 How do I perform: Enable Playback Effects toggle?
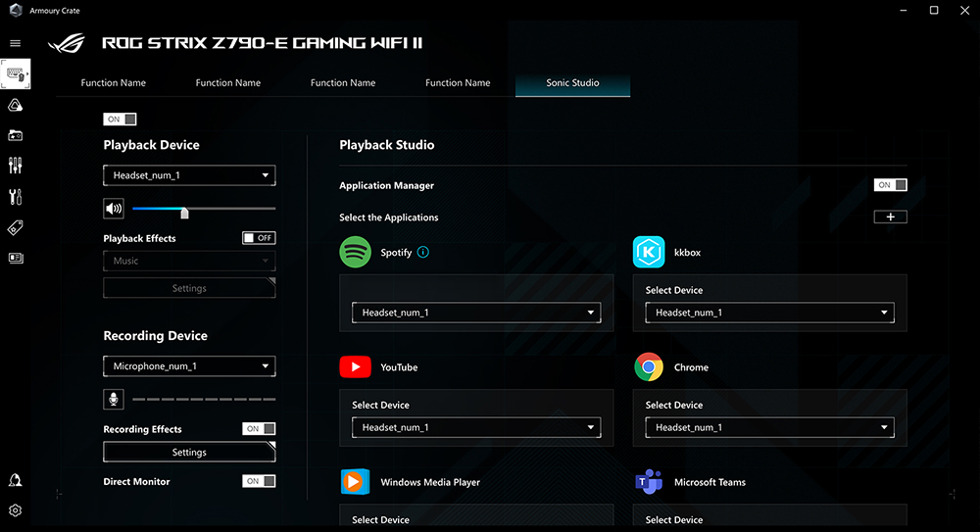pyautogui.click(x=259, y=237)
